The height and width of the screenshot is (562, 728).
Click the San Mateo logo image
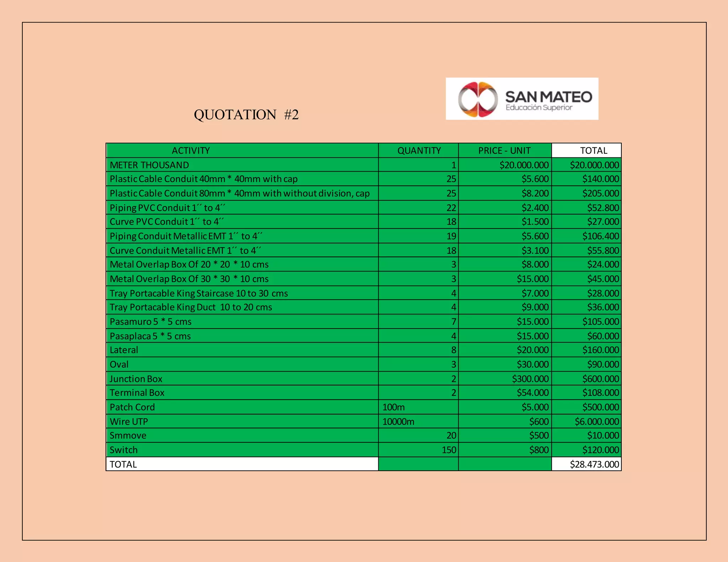[522, 99]
